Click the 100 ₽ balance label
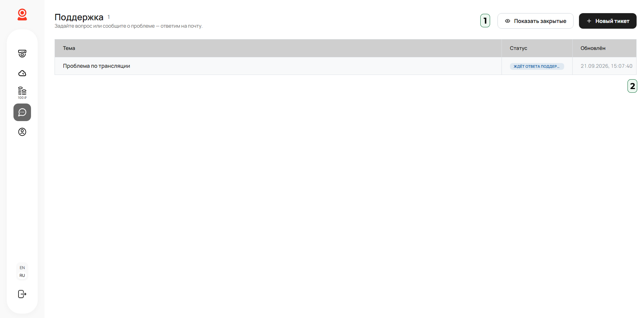Image resolution: width=644 pixels, height=318 pixels. click(x=22, y=98)
